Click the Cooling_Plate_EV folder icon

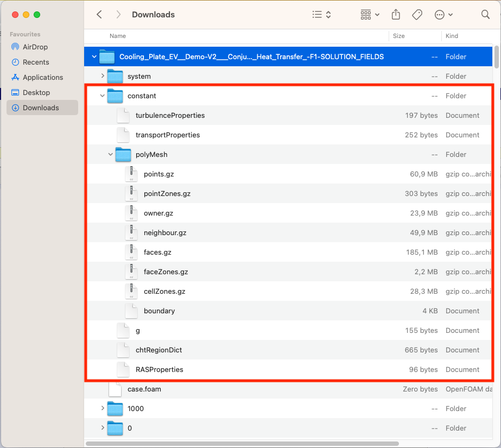(107, 56)
